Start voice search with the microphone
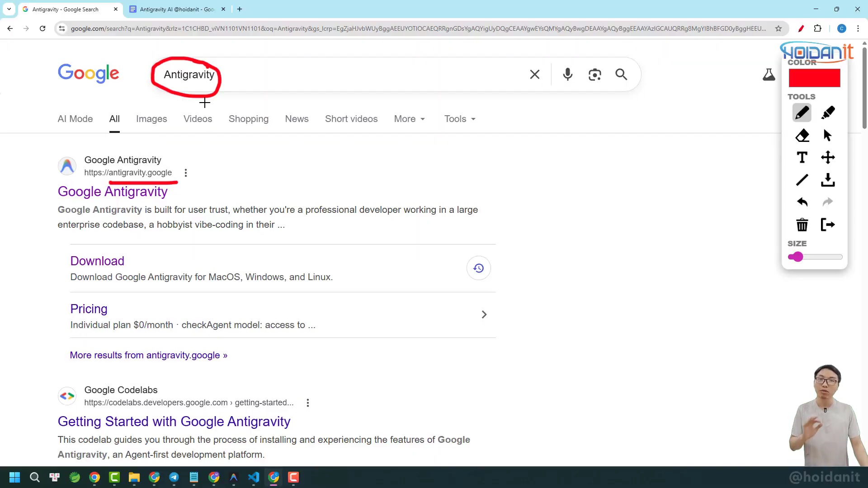This screenshot has width=868, height=488. [567, 75]
